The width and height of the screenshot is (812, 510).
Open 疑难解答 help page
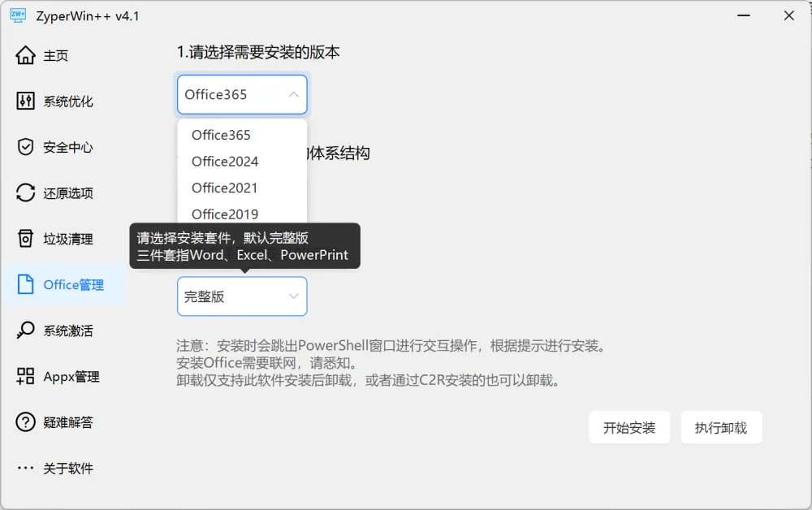click(x=68, y=422)
